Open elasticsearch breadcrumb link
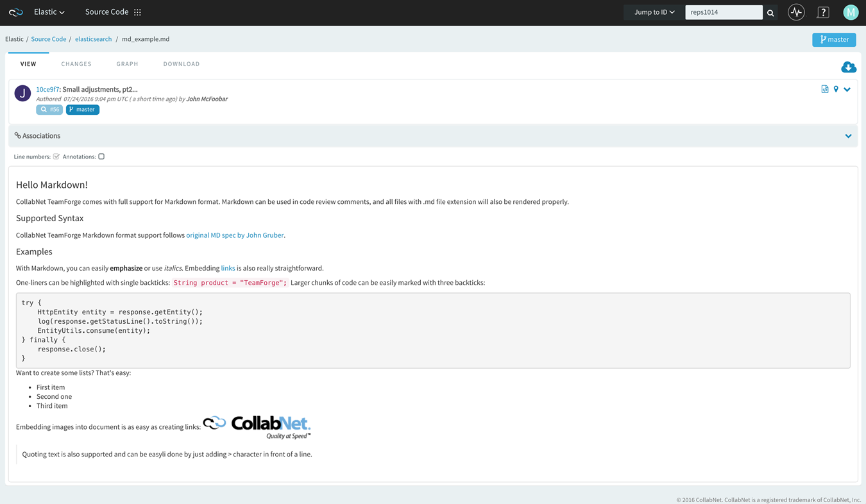866x504 pixels. pos(93,39)
